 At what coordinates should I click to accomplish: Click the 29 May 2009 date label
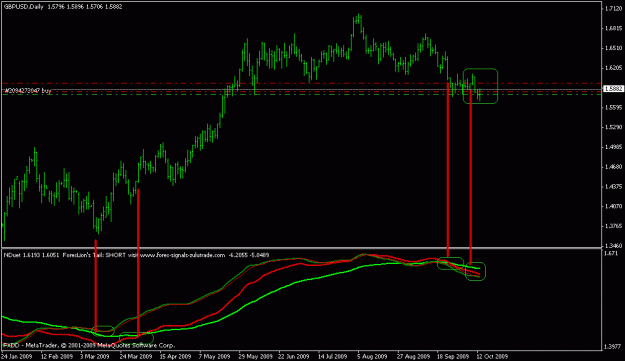click(x=254, y=356)
